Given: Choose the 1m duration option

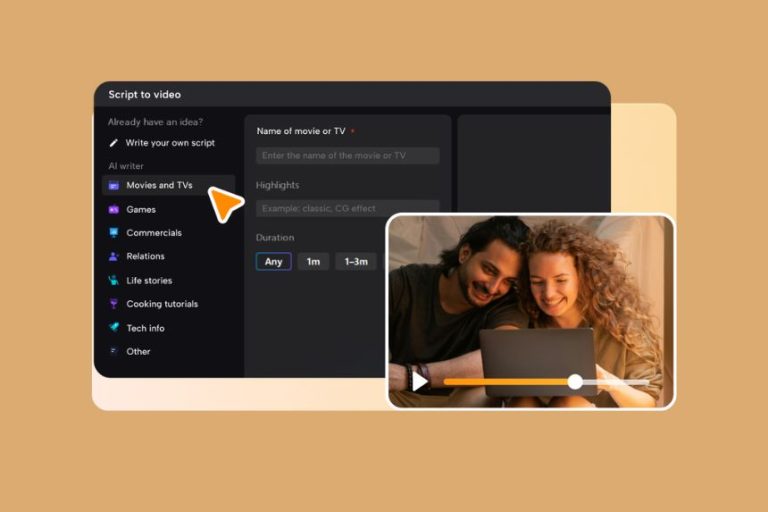Looking at the screenshot, I should pyautogui.click(x=313, y=262).
